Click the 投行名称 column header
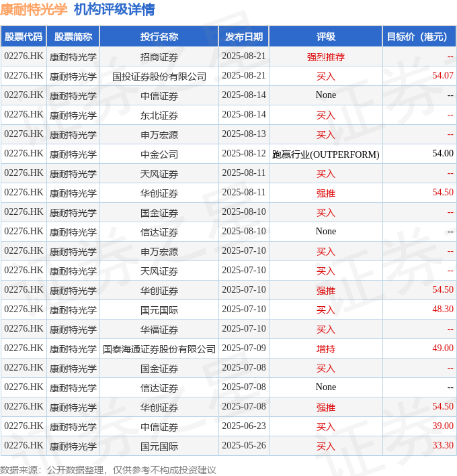 pyautogui.click(x=159, y=37)
